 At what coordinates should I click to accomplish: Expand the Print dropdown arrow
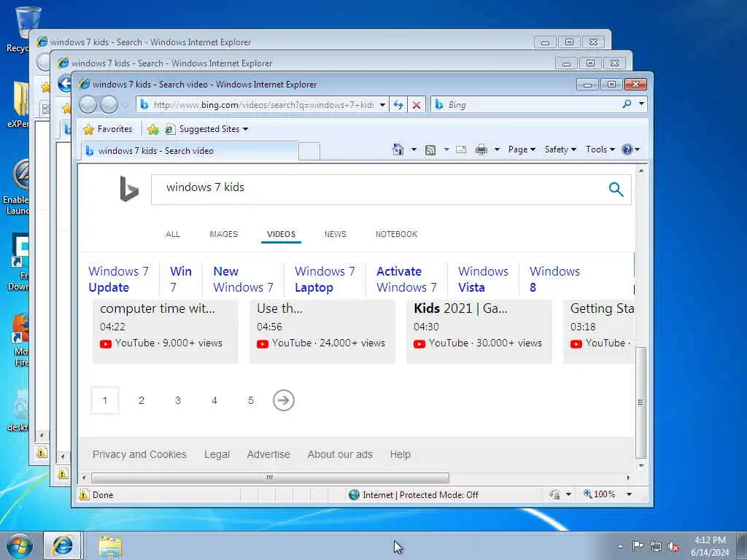497,149
